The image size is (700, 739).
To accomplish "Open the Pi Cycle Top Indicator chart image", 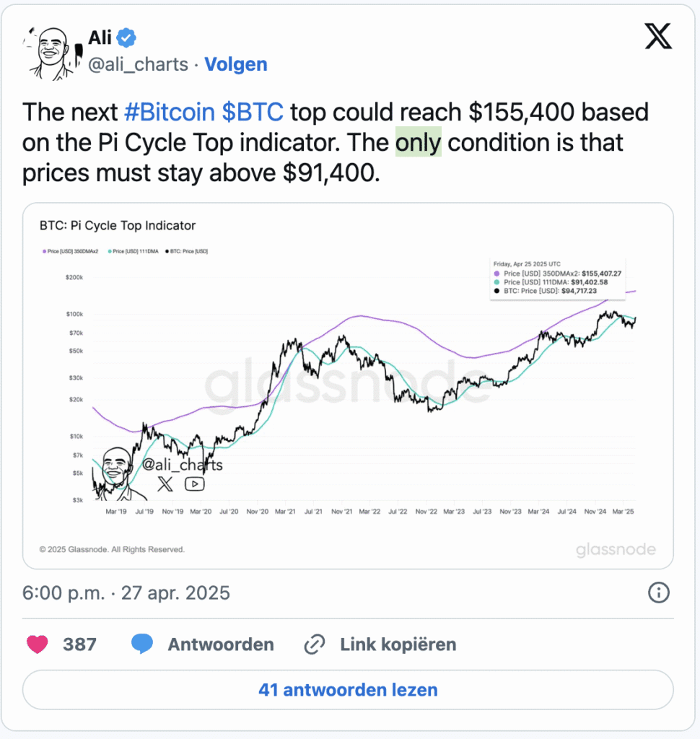I will tap(348, 386).
